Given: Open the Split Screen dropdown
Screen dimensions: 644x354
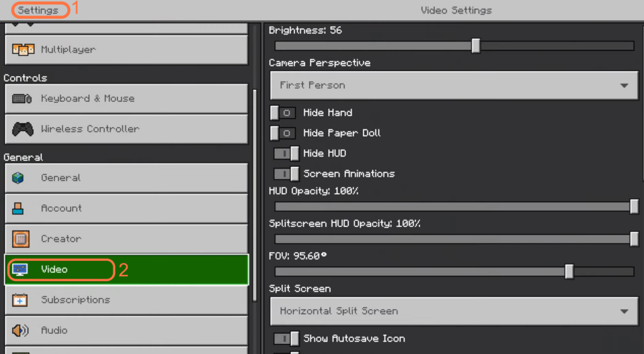Looking at the screenshot, I should point(454,311).
